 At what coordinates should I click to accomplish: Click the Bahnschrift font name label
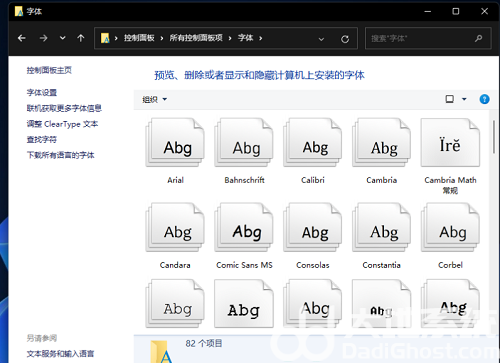[244, 180]
